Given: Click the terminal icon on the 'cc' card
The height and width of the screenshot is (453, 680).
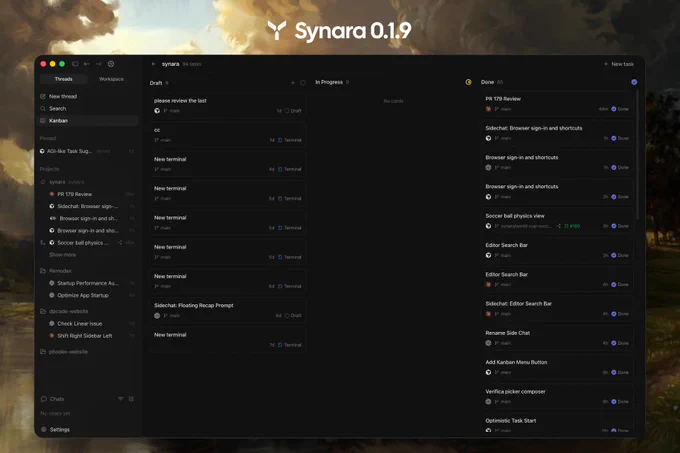Looking at the screenshot, I should (280, 140).
